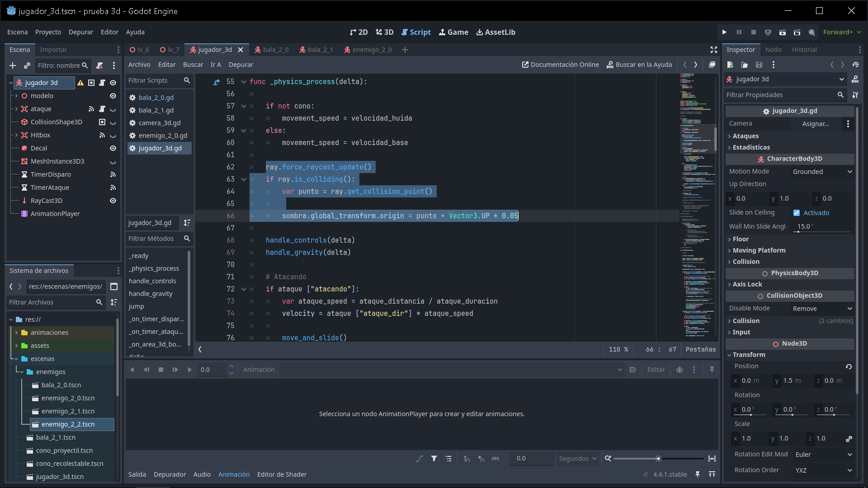Select enemigo_2_1.tscn in the filesystem
Image resolution: width=868 pixels, height=488 pixels.
(x=68, y=411)
